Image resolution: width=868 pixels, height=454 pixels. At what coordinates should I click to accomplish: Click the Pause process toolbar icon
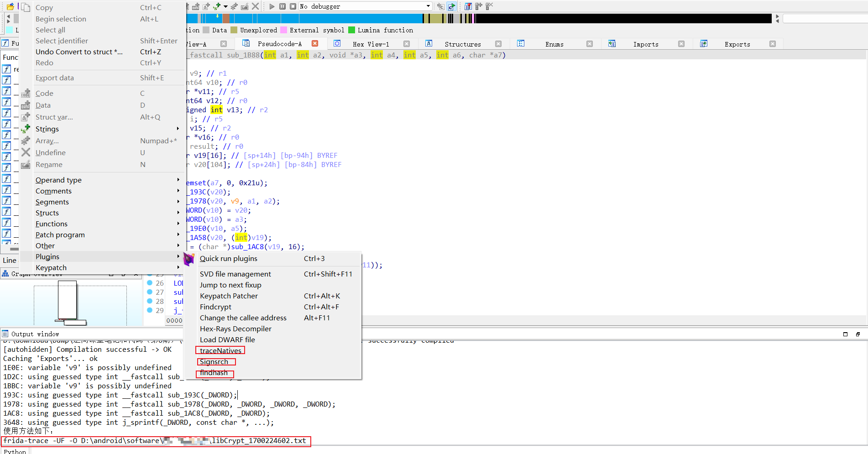point(282,6)
